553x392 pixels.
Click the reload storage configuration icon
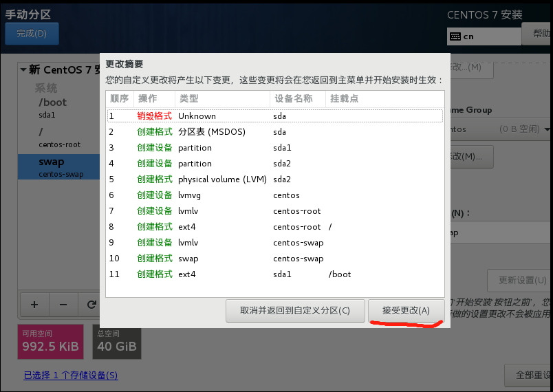click(91, 305)
